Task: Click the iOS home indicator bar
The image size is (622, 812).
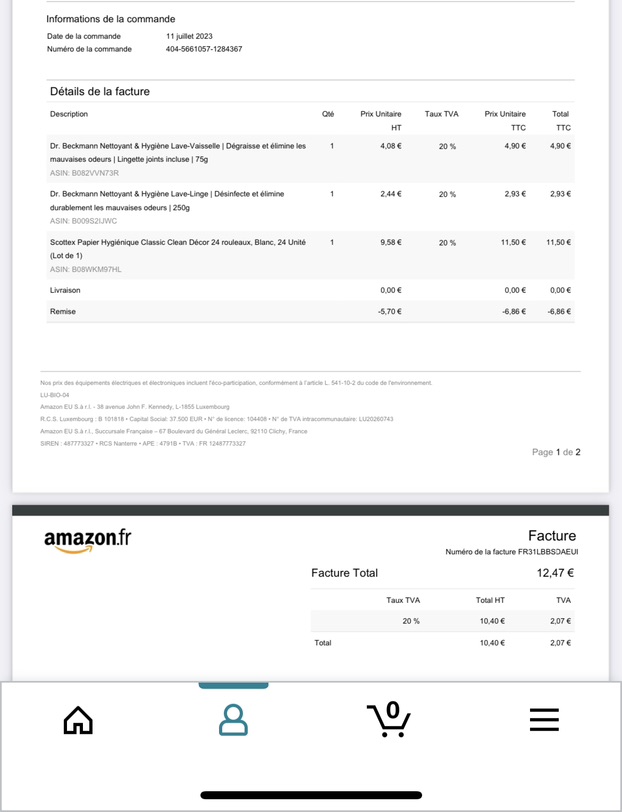Action: pyautogui.click(x=311, y=795)
